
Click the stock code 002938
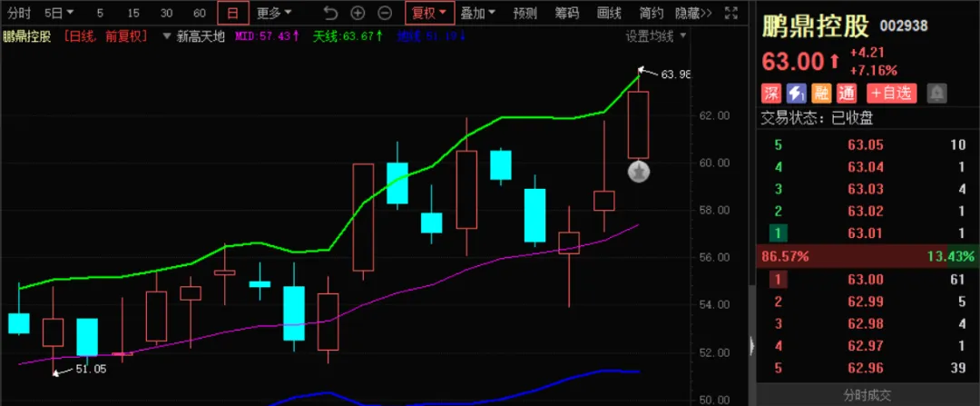(904, 25)
